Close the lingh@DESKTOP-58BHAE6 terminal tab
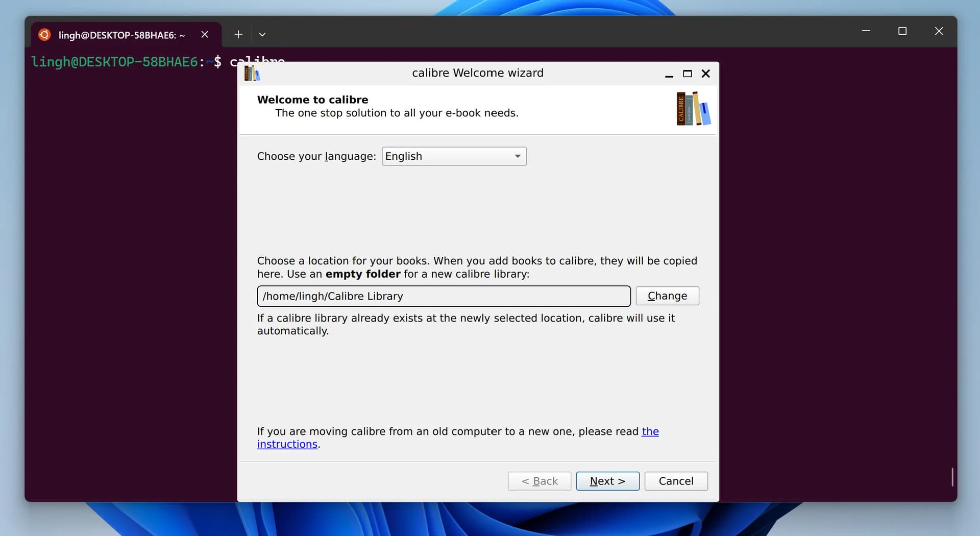Viewport: 980px width, 536px height. tap(205, 35)
